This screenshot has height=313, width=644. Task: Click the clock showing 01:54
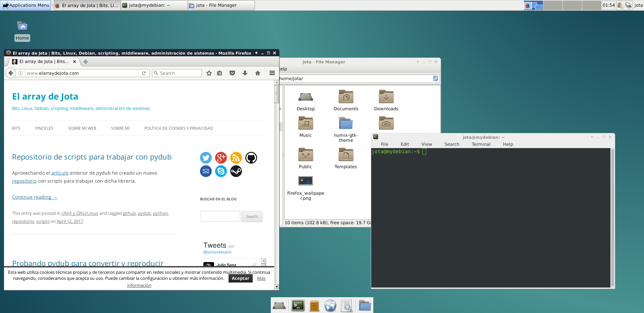(608, 5)
